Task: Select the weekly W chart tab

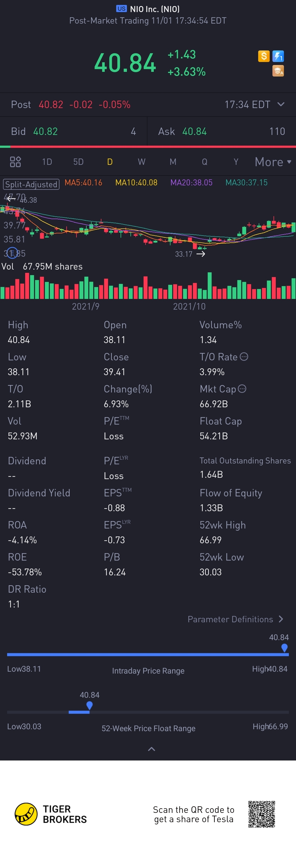Action: pyautogui.click(x=141, y=162)
